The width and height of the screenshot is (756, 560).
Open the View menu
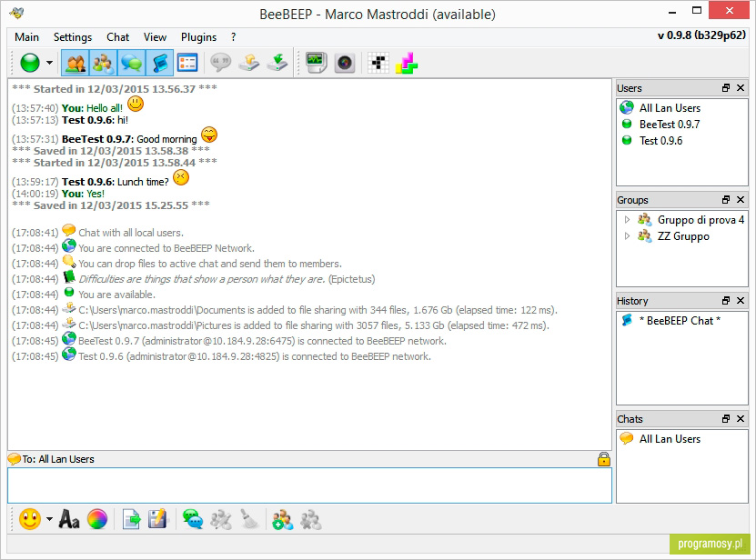click(x=156, y=37)
